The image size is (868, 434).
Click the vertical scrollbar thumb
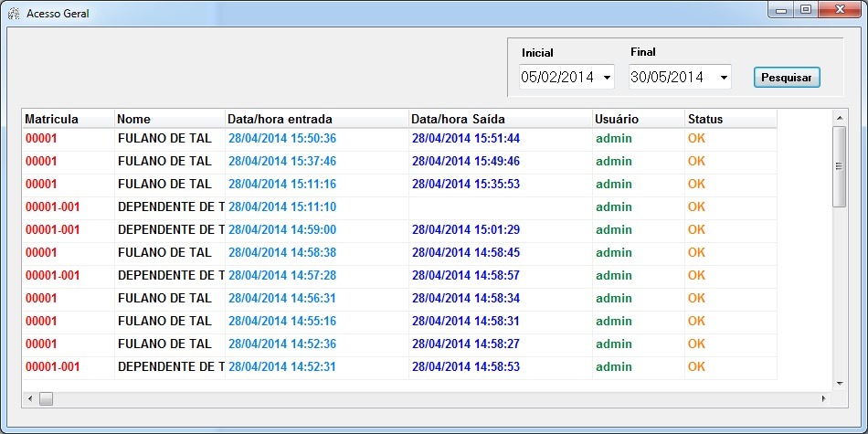point(839,166)
